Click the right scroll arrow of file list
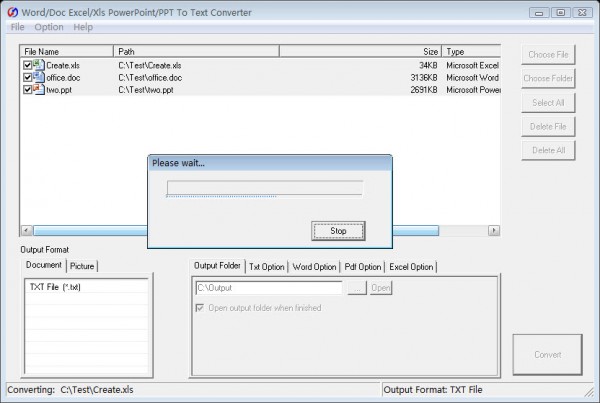Image resolution: width=600 pixels, height=403 pixels. tap(494, 230)
